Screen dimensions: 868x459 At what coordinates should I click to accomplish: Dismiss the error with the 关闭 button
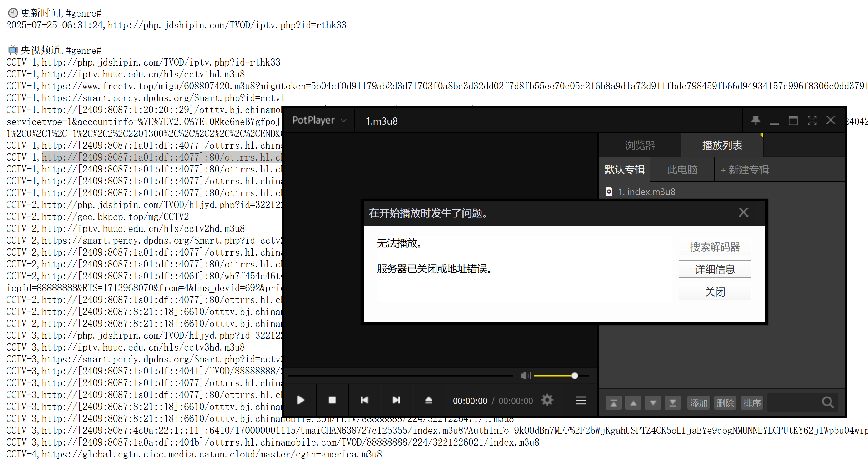(x=715, y=292)
